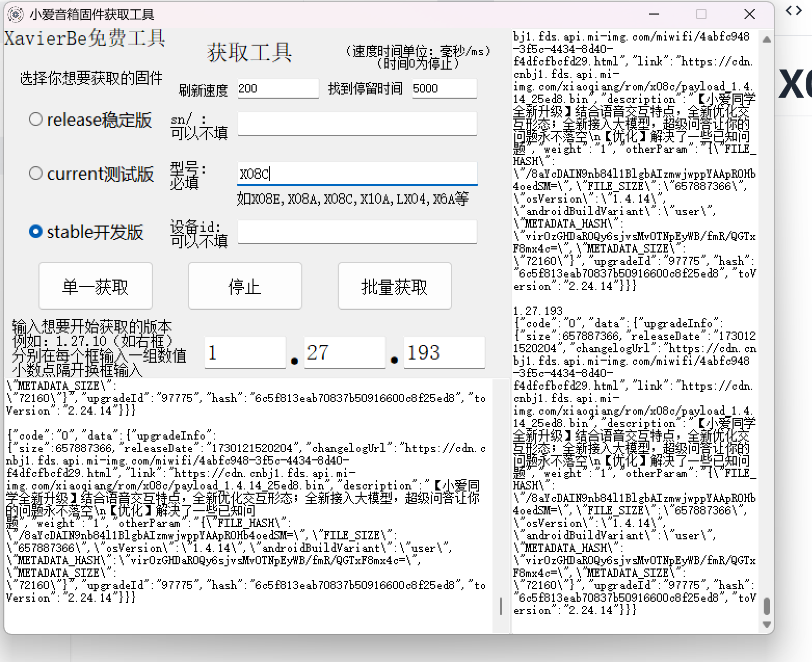Click the 找到停留时间 label
The image size is (812, 662).
[x=365, y=88]
